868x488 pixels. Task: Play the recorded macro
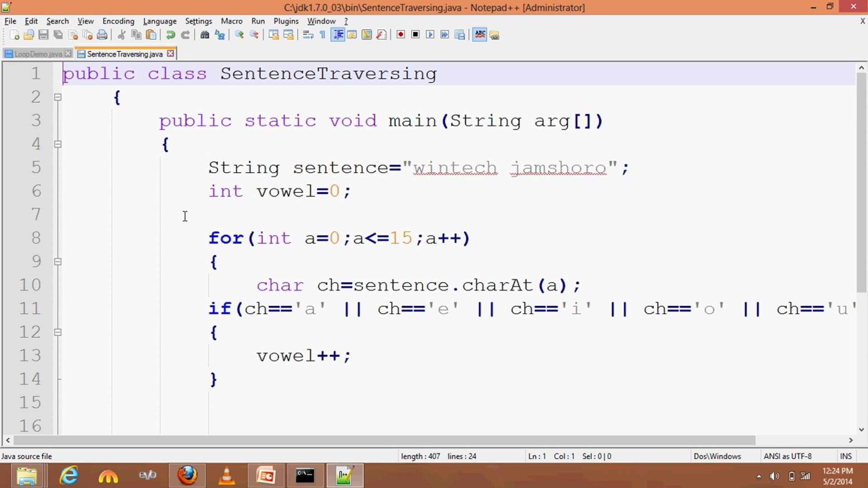[430, 34]
